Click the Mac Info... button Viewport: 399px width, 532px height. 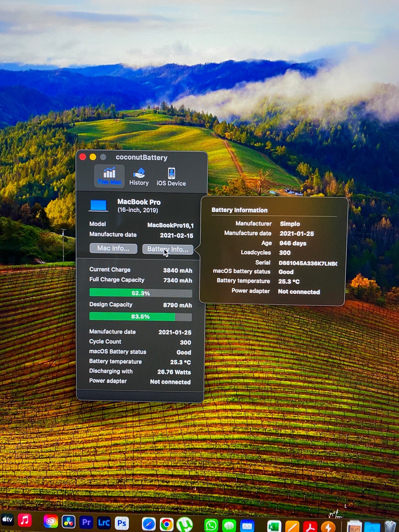113,248
